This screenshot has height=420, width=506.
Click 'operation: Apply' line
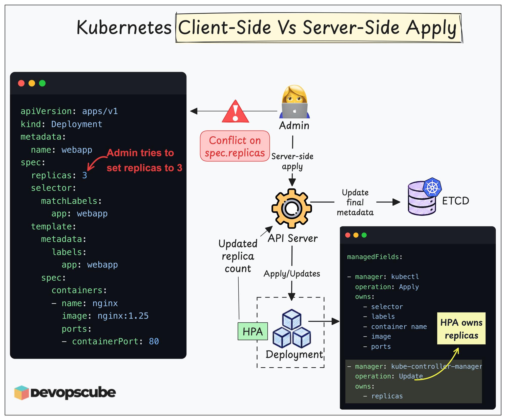pyautogui.click(x=387, y=287)
